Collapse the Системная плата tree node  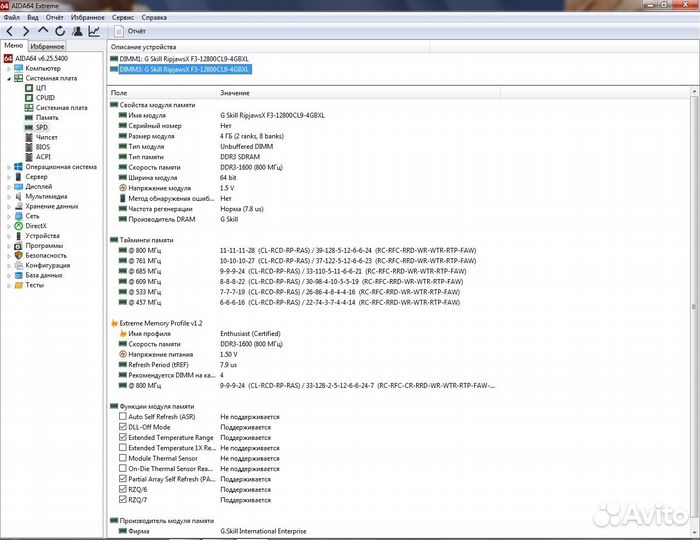click(9, 78)
